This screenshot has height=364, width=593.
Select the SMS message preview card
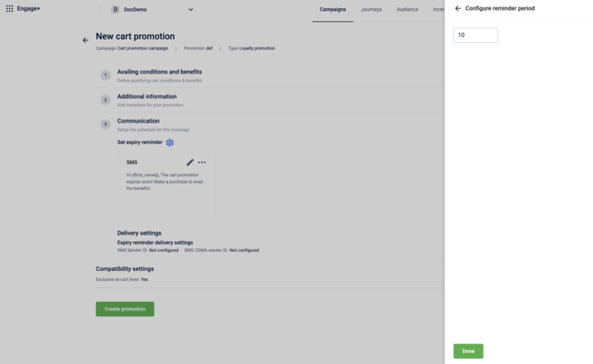[166, 186]
